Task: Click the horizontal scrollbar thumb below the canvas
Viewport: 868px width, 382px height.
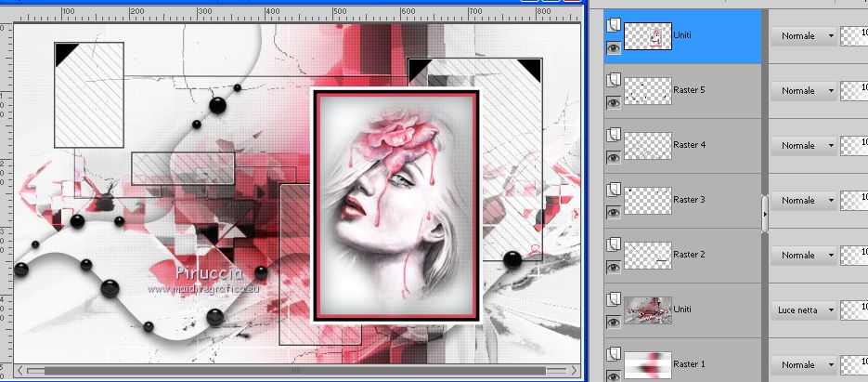Action: tap(294, 370)
